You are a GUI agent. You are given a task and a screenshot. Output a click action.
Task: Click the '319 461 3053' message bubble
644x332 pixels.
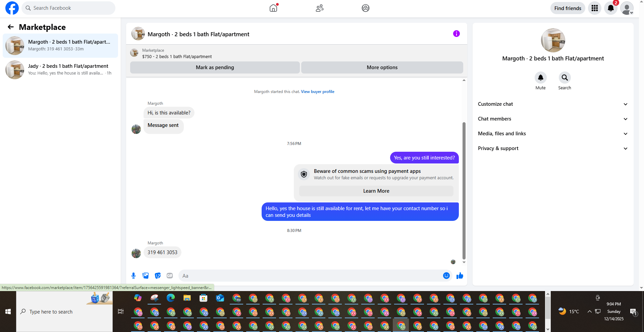(x=162, y=252)
